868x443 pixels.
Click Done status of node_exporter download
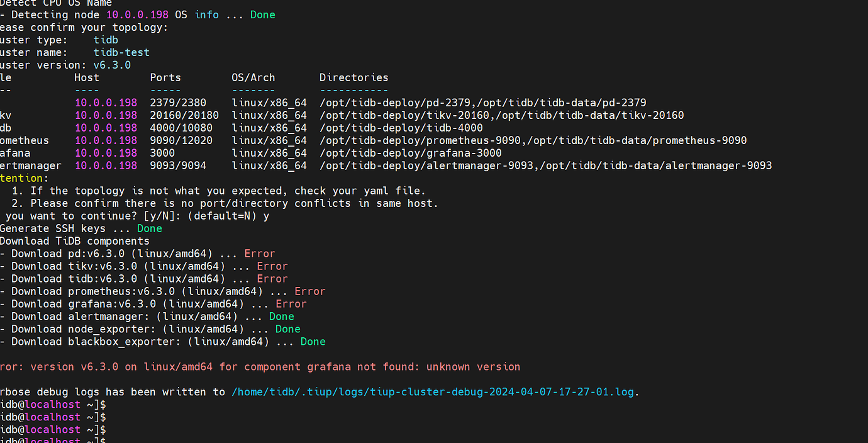pyautogui.click(x=288, y=330)
